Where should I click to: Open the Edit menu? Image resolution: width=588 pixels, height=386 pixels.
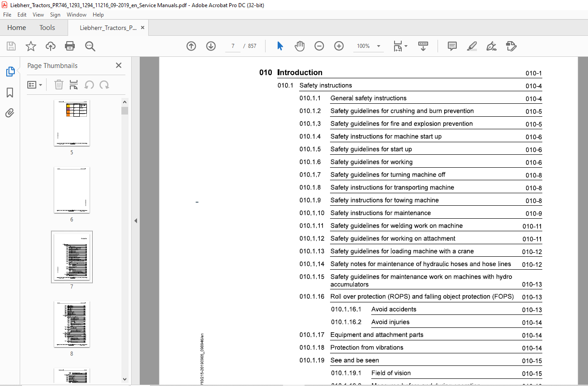(x=22, y=15)
